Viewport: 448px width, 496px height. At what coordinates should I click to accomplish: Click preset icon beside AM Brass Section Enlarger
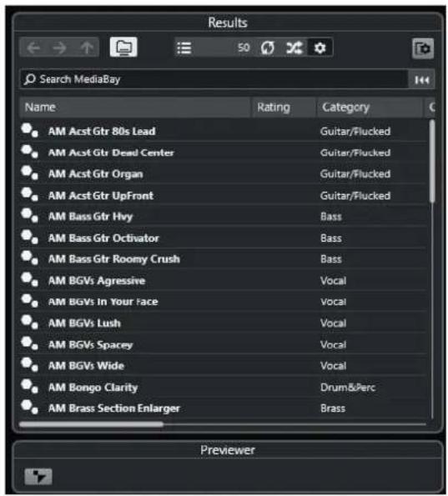[29, 408]
